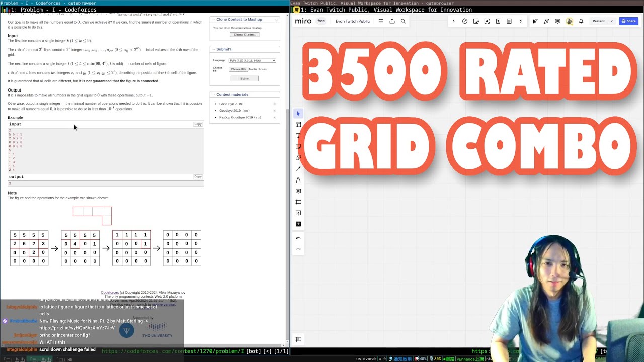Click the volume 40% indicator in system bar
Viewport: 644px width, 362px height.
(x=420, y=359)
